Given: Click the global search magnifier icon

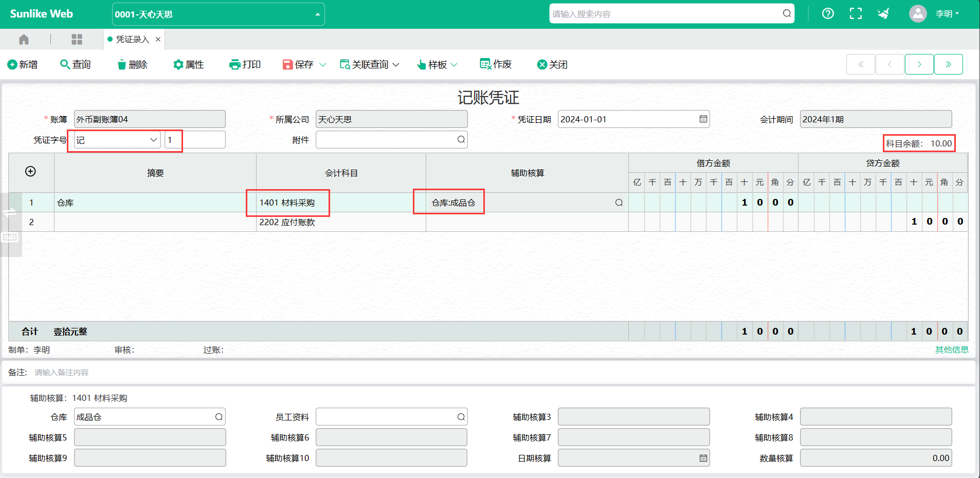Looking at the screenshot, I should click(x=787, y=14).
